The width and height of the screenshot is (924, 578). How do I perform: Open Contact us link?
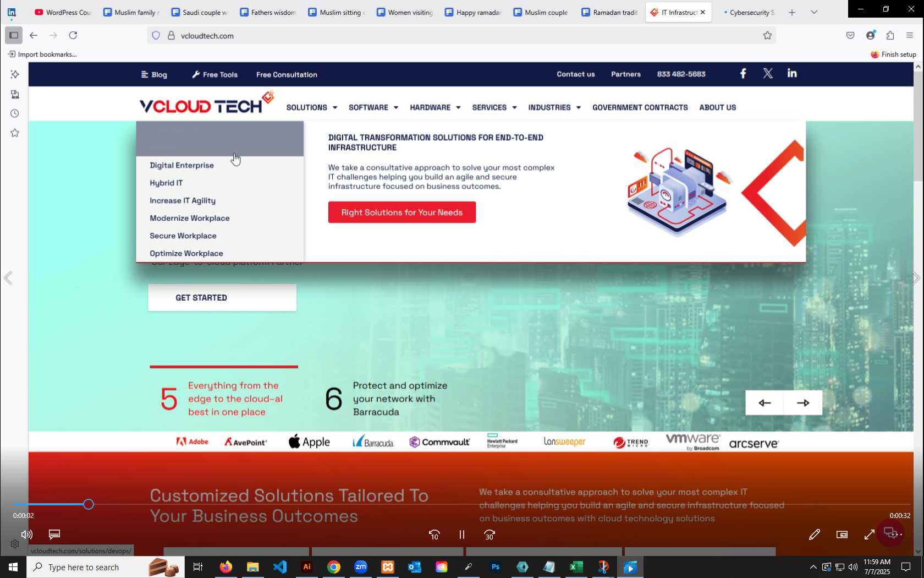[x=576, y=74]
